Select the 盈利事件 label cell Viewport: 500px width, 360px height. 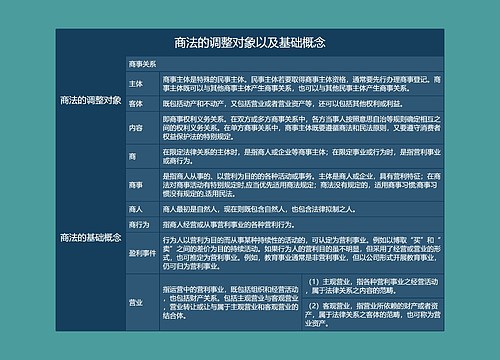click(x=143, y=253)
